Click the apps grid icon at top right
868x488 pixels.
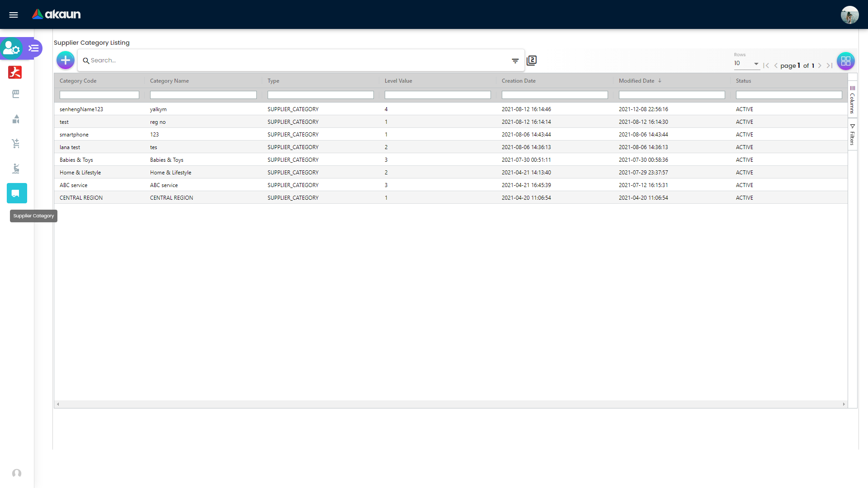(846, 61)
